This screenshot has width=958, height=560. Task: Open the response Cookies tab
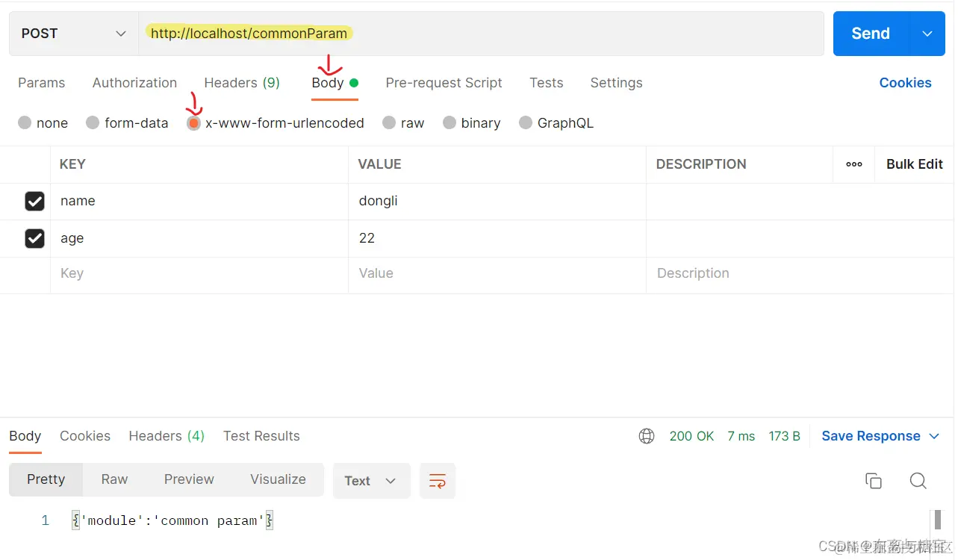click(x=85, y=436)
